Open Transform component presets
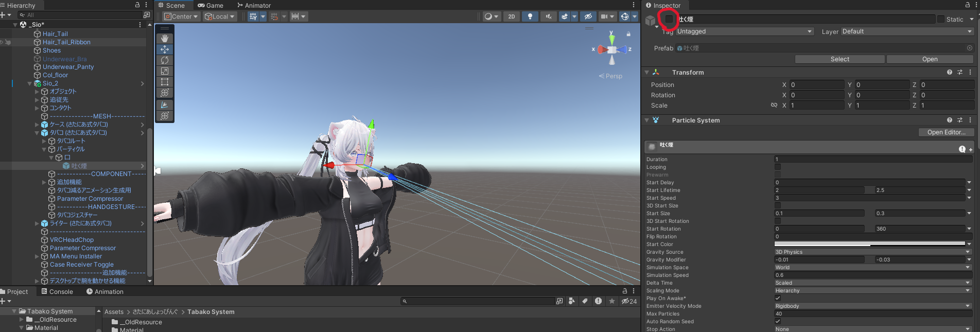Image resolution: width=980 pixels, height=332 pixels. pos(960,73)
